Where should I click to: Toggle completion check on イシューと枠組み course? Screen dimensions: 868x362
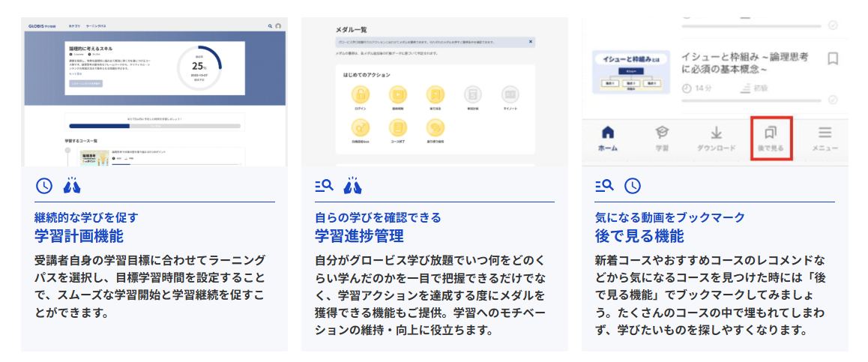(833, 100)
